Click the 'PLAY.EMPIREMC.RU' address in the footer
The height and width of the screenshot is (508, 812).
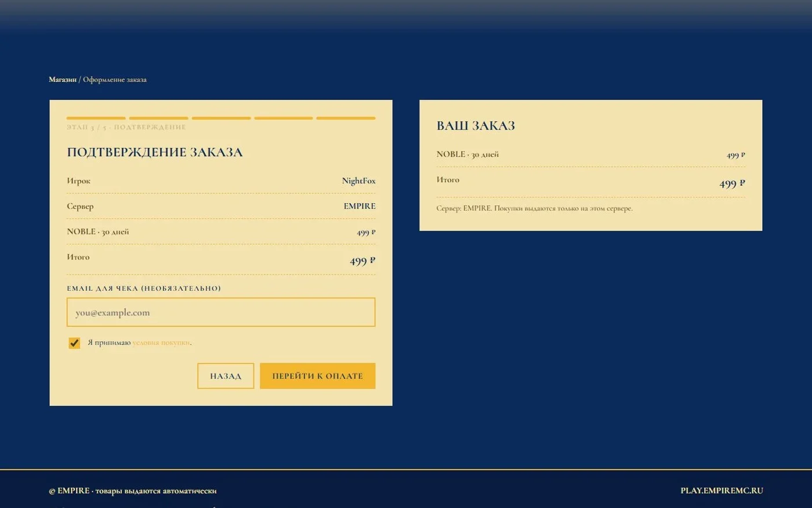(x=722, y=491)
